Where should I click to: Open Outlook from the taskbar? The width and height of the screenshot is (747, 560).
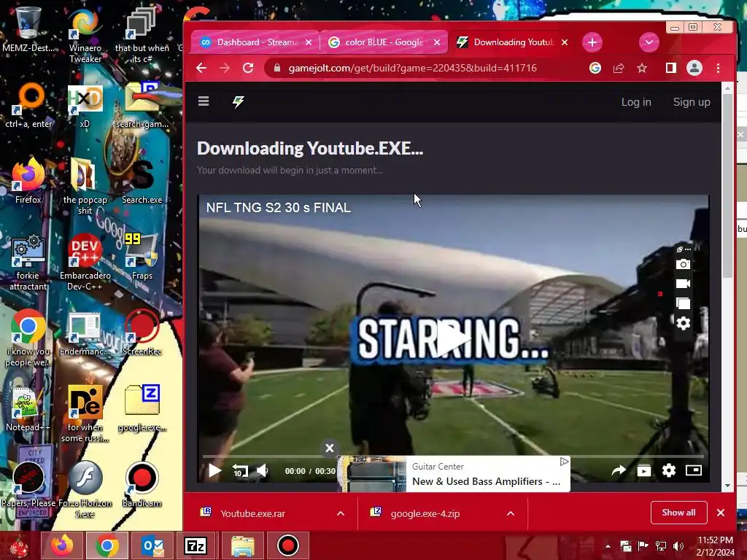click(152, 545)
